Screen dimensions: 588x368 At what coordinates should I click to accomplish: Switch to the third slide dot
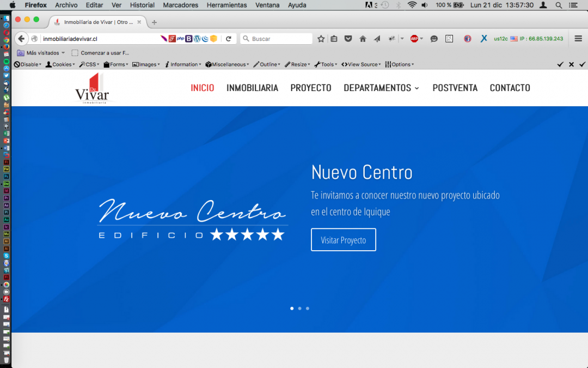coord(308,309)
